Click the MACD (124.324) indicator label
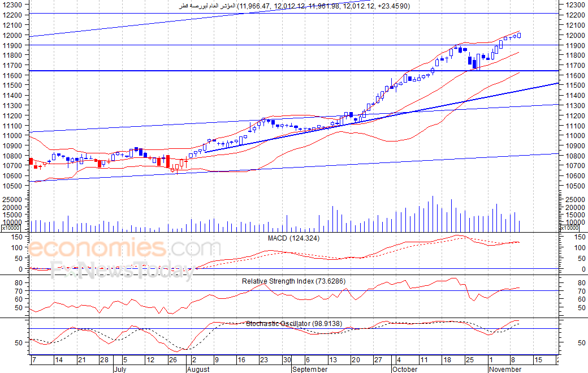Viewport: 588px width, 373px height. click(293, 238)
